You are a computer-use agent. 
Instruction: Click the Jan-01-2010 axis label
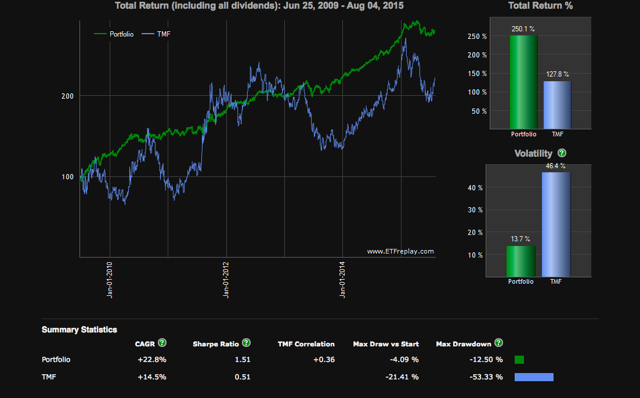click(x=109, y=280)
